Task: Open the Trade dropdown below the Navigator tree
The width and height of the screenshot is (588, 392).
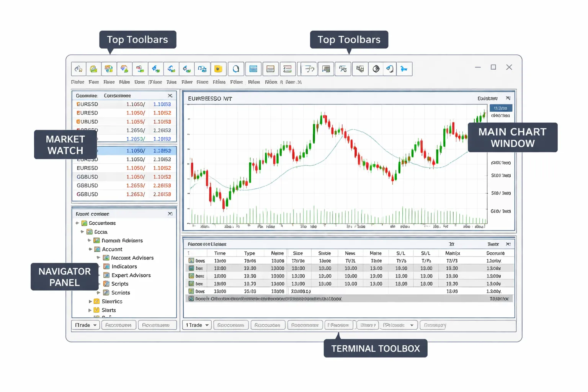Action: pos(86,325)
